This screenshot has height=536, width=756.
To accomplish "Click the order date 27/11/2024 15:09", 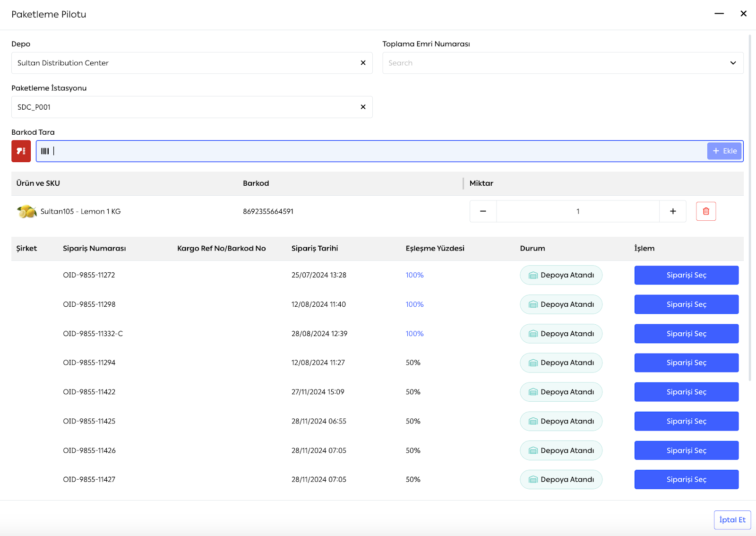I will pyautogui.click(x=318, y=392).
